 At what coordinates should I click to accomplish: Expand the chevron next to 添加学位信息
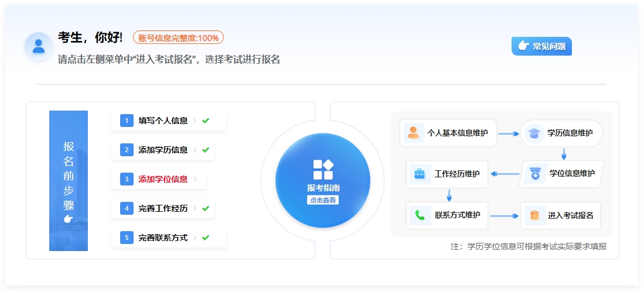tap(195, 179)
